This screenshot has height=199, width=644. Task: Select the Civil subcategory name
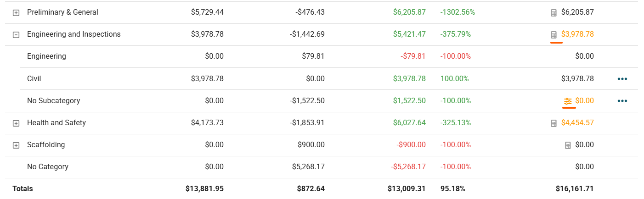(34, 79)
